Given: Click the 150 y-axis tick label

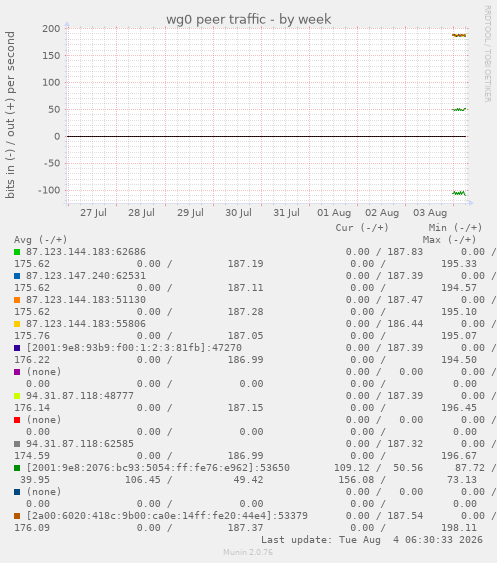Looking at the screenshot, I should (x=51, y=56).
